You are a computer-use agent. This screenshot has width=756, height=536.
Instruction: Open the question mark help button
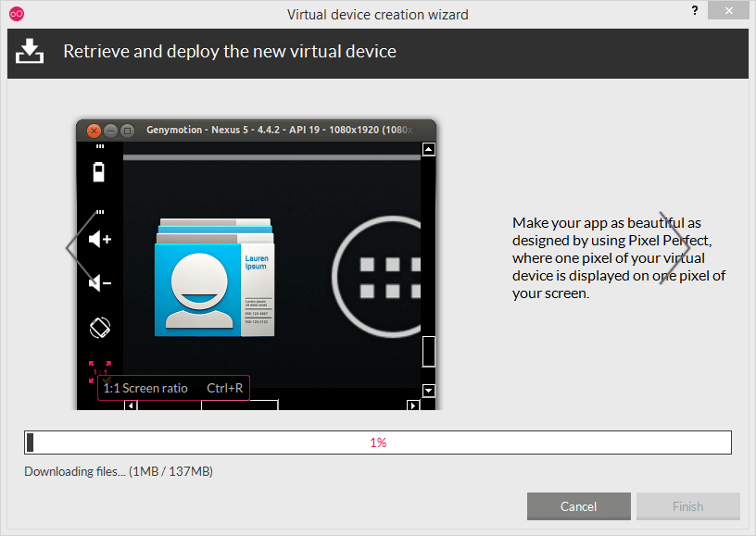click(x=695, y=10)
